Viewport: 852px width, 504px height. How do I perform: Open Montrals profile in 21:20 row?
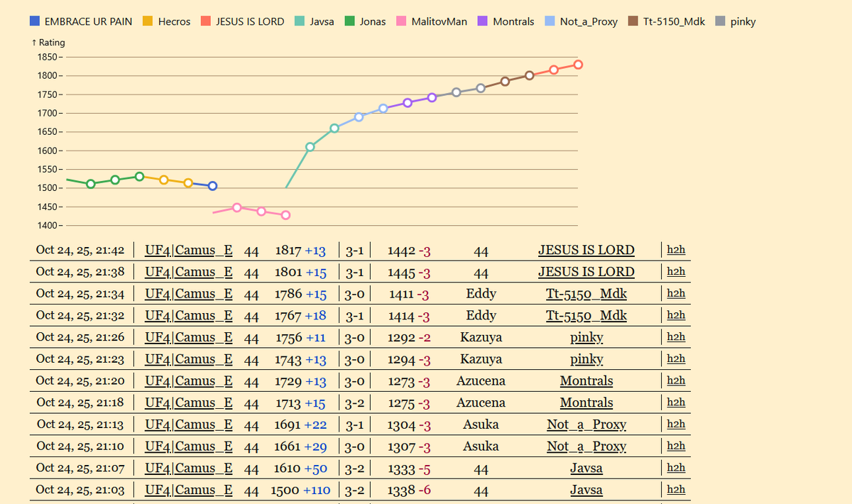pyautogui.click(x=586, y=381)
